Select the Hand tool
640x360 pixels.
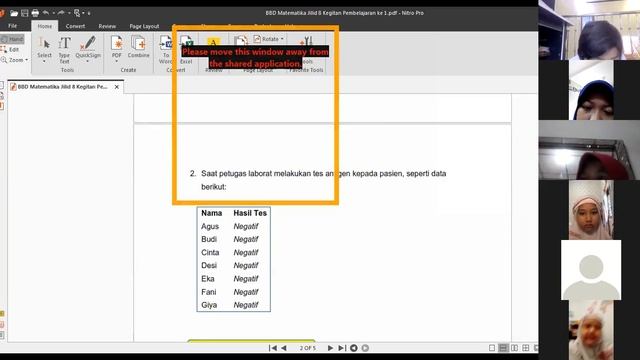click(12, 39)
